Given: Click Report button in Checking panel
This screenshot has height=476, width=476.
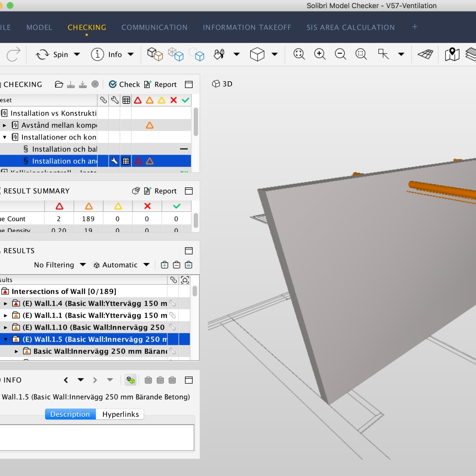Looking at the screenshot, I should point(161,84).
